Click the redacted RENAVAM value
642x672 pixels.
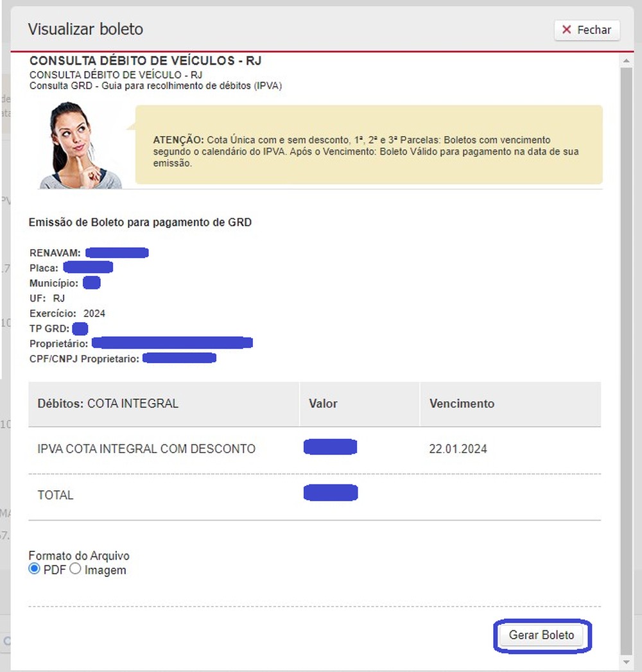pos(117,253)
